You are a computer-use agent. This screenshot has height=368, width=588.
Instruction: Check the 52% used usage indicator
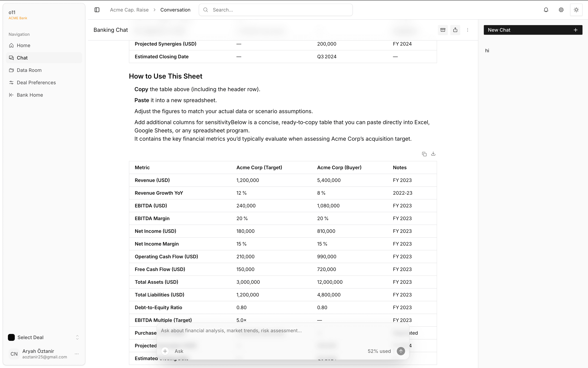coord(379,351)
